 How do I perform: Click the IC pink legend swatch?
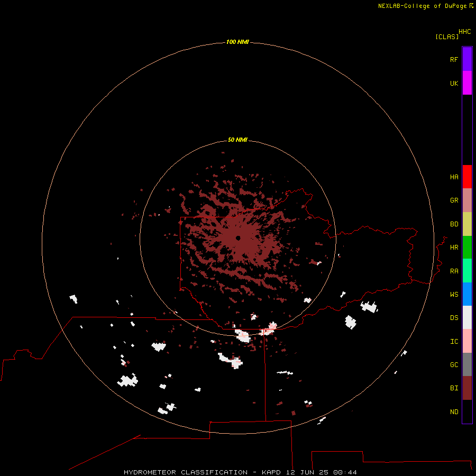(x=467, y=341)
